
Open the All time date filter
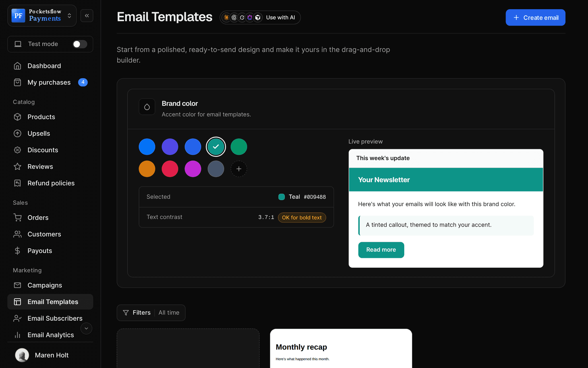(169, 313)
